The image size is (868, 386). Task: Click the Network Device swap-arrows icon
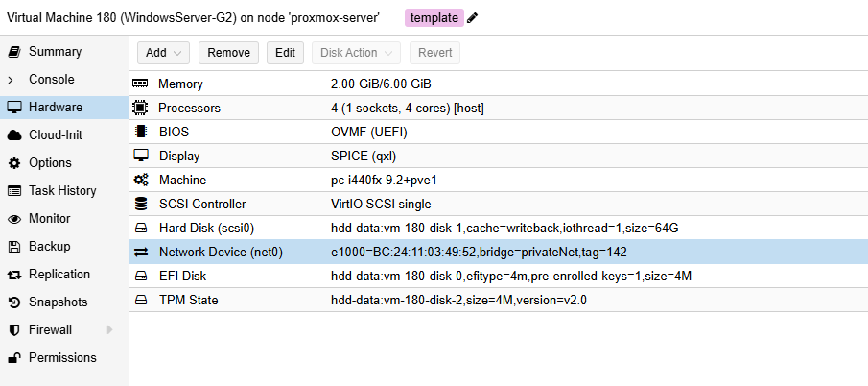(x=141, y=253)
